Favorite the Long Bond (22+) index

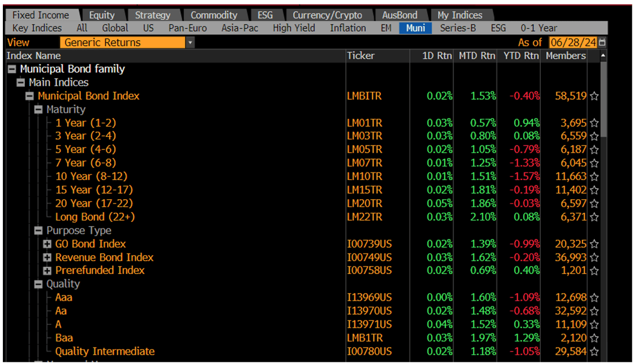[x=594, y=217]
